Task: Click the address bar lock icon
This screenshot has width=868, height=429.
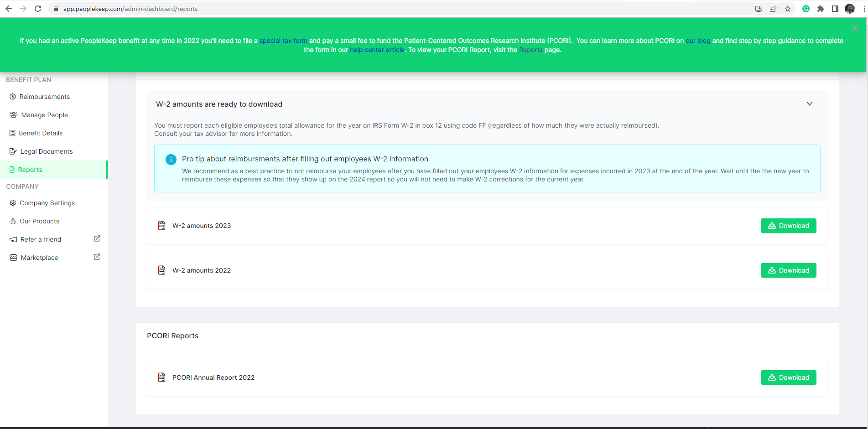Action: pos(56,9)
